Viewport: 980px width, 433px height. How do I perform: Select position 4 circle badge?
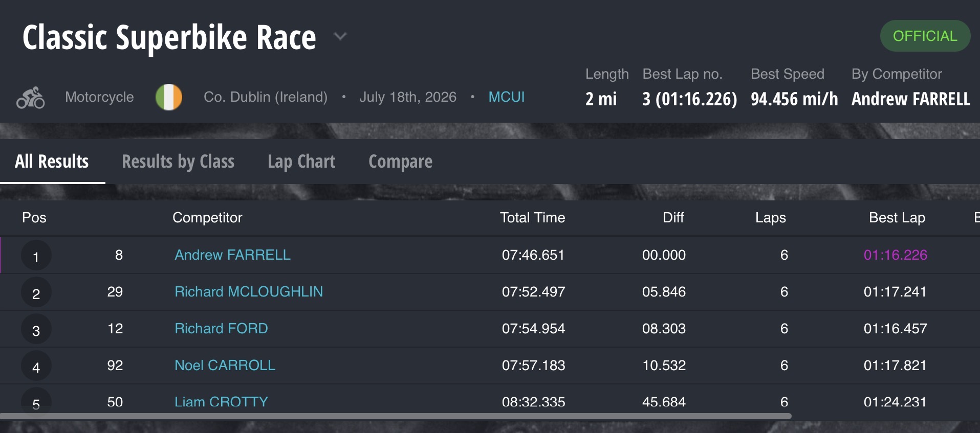tap(36, 366)
